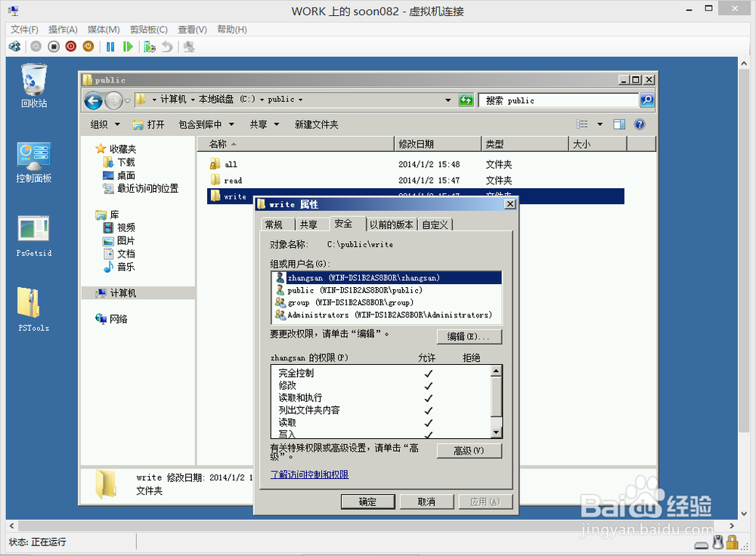Open the 查看(V) menu

(192, 29)
